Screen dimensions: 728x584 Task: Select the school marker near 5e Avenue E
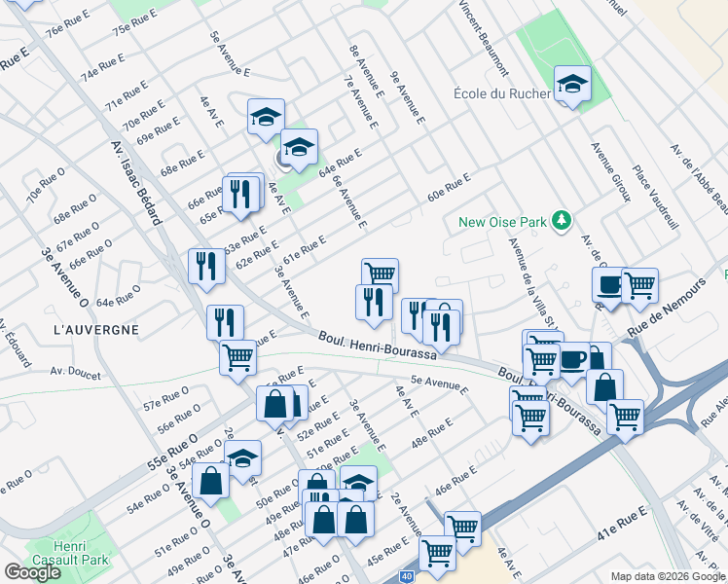pos(266,120)
